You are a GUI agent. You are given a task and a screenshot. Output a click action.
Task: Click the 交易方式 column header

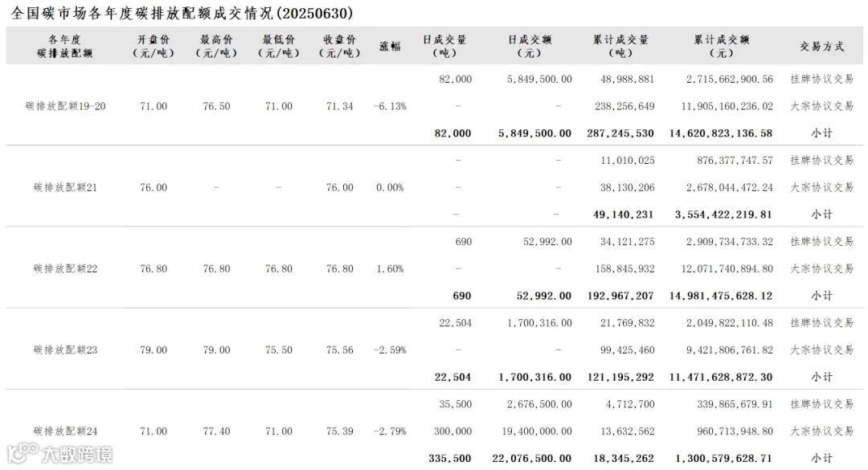click(x=821, y=46)
